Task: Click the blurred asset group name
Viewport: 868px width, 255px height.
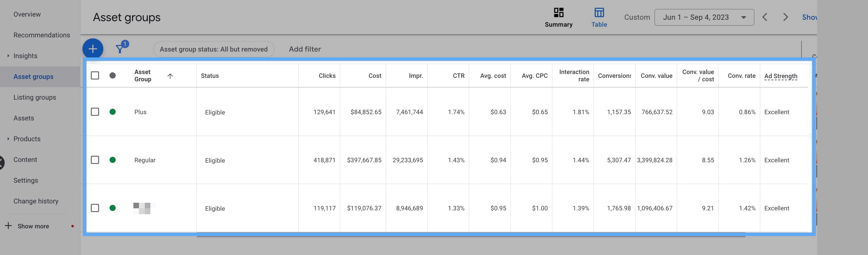Action: click(145, 208)
